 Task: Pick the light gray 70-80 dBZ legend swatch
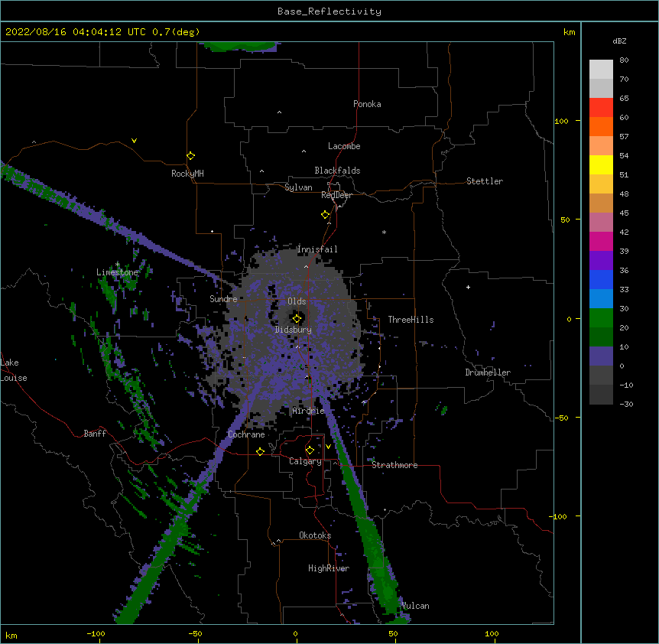click(601, 70)
